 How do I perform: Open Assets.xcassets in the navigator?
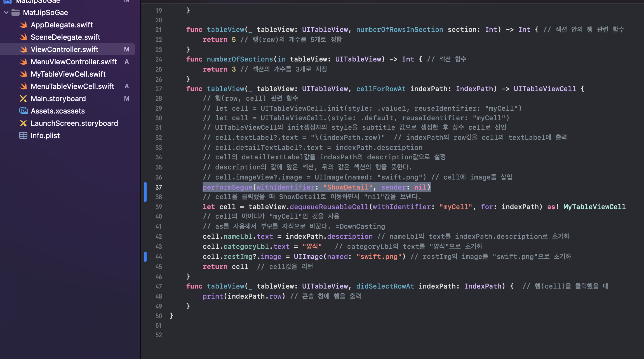pyautogui.click(x=58, y=111)
